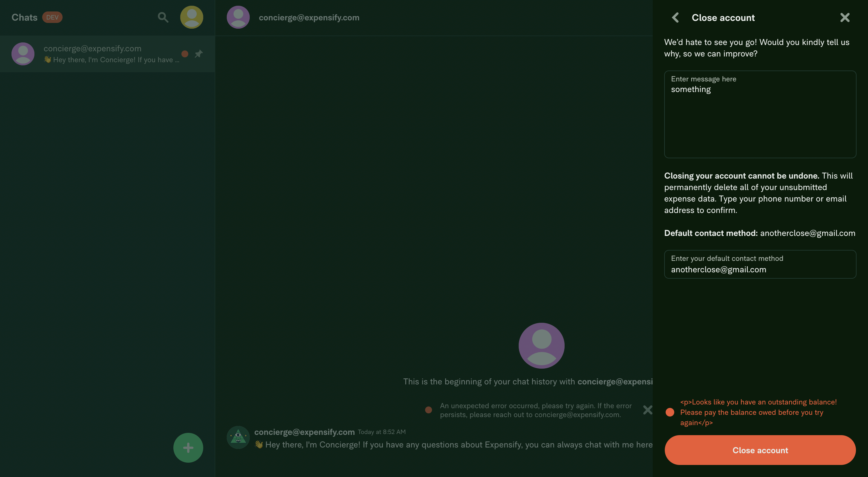Image resolution: width=868 pixels, height=477 pixels.
Task: Click the Chats heading
Action: click(x=24, y=17)
